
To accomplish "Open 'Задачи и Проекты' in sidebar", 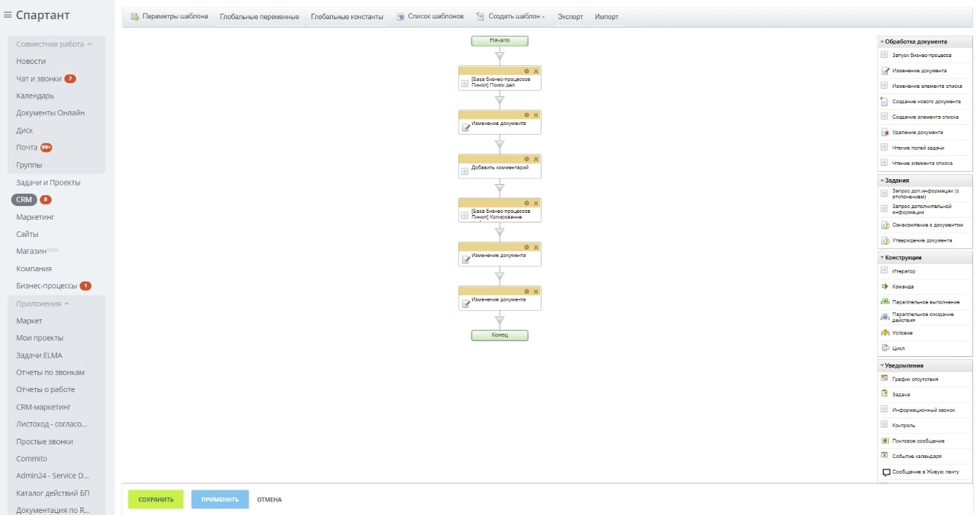I will [48, 183].
